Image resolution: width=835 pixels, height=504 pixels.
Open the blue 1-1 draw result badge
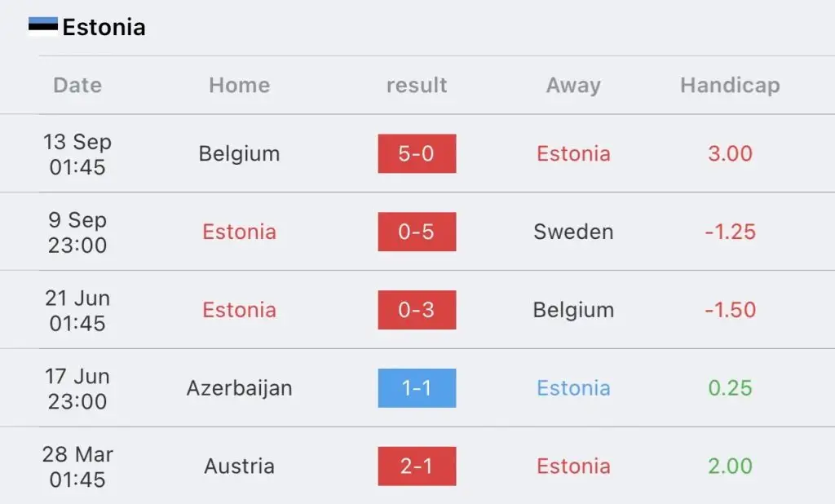(417, 388)
